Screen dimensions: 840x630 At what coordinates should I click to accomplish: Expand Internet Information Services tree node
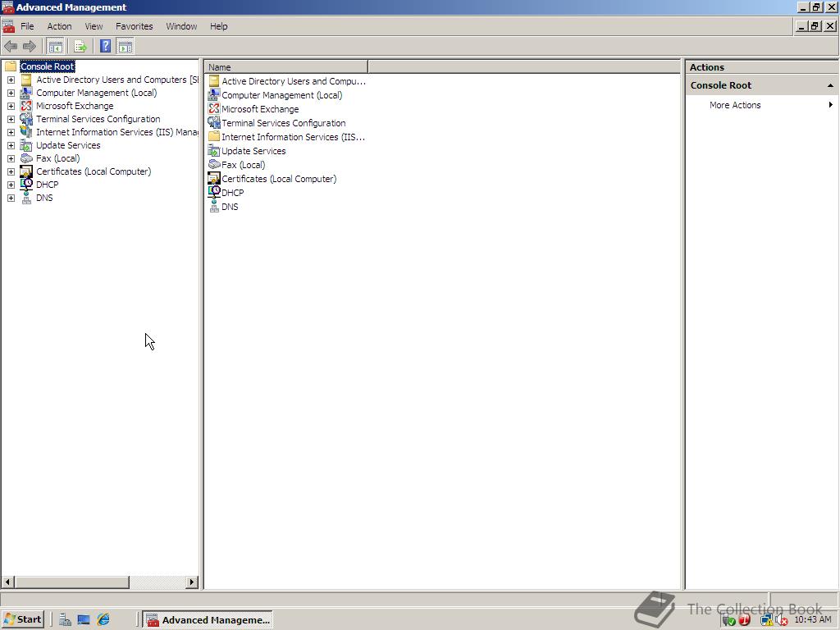coord(11,132)
